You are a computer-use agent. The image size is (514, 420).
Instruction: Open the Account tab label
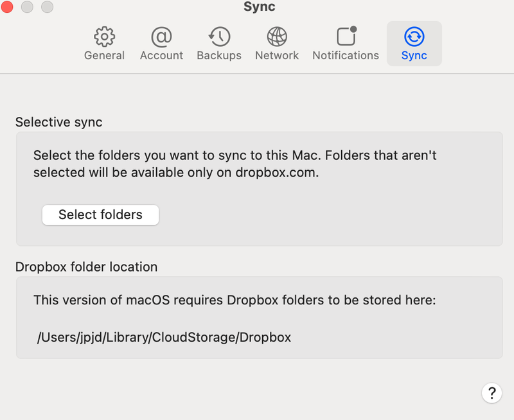pos(161,56)
